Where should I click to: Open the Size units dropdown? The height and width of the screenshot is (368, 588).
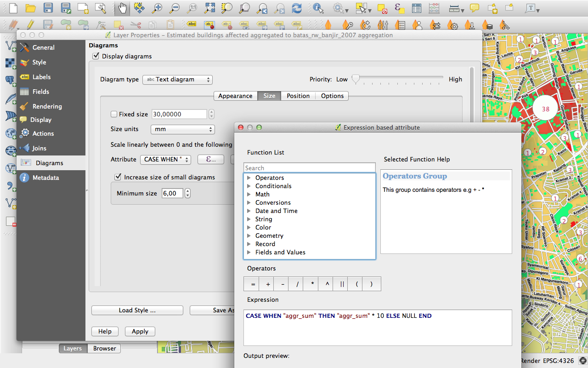183,129
